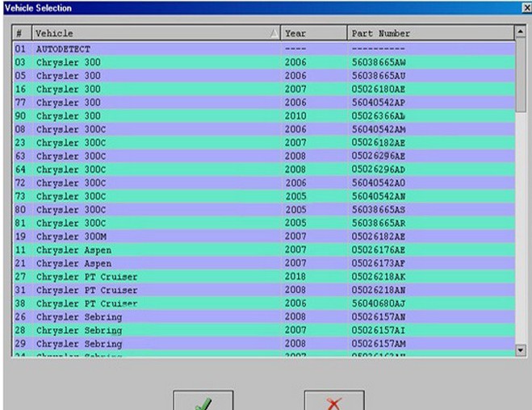
Task: Click the scrollbar up arrow
Action: coord(521,31)
